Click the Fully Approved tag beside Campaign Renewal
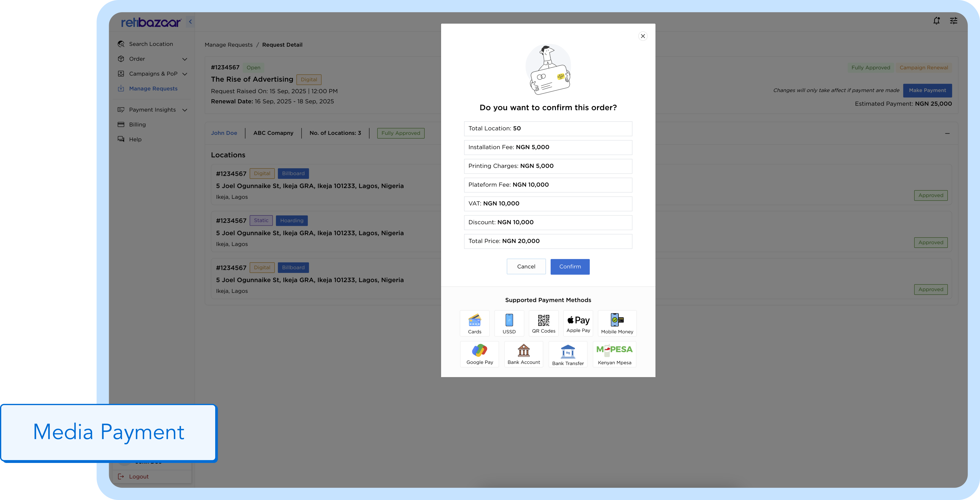980x500 pixels. coord(871,68)
